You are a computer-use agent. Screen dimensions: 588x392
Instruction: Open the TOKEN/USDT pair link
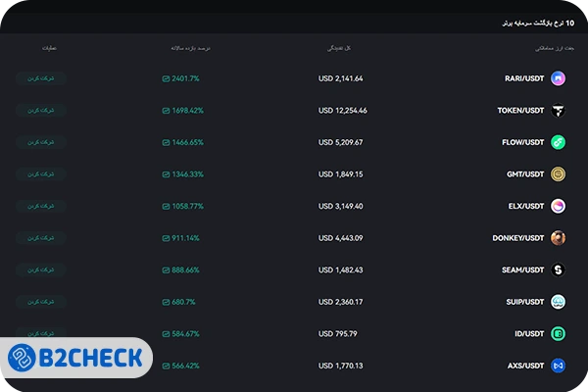point(520,111)
